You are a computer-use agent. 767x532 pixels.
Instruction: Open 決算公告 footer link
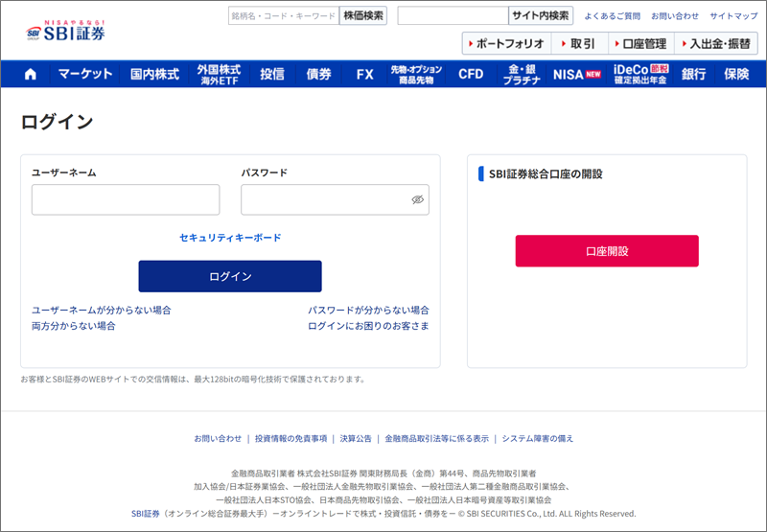[x=356, y=439]
